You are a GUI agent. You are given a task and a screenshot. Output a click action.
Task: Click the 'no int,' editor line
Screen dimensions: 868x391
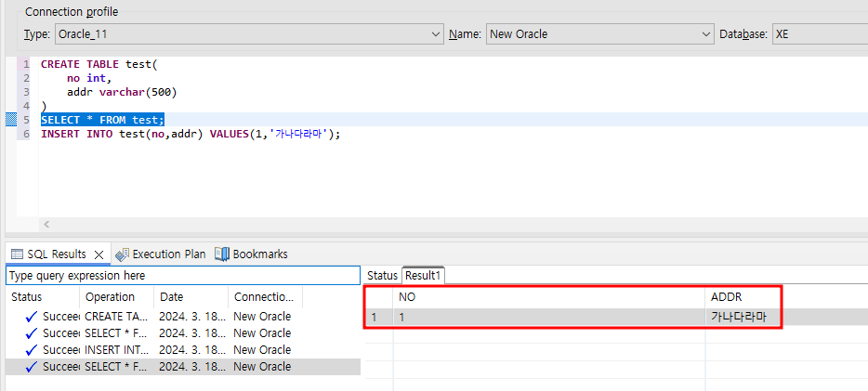tap(89, 78)
